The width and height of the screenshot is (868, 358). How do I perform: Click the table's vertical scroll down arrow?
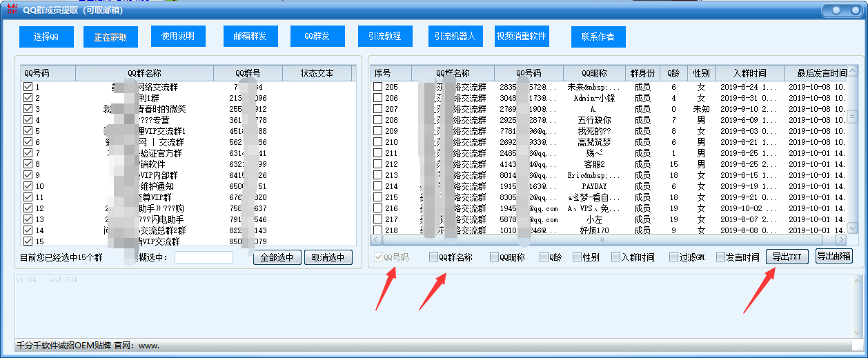(852, 228)
